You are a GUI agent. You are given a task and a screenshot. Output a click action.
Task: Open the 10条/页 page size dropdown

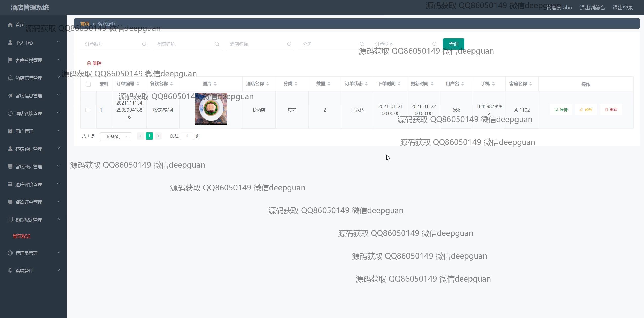click(x=115, y=137)
